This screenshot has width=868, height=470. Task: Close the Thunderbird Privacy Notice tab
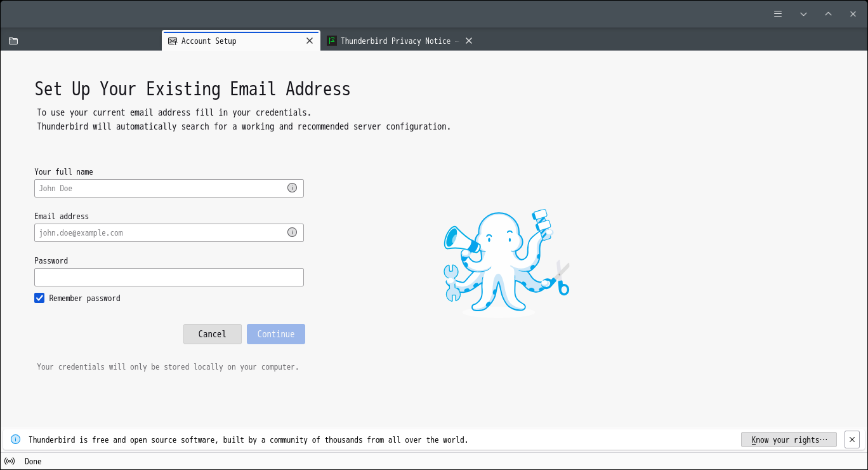click(x=469, y=41)
